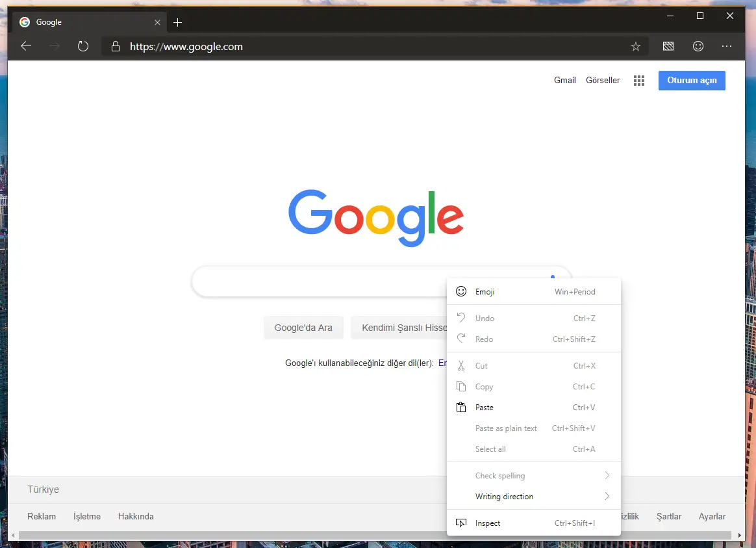Open the Reklam footer link

[x=42, y=516]
